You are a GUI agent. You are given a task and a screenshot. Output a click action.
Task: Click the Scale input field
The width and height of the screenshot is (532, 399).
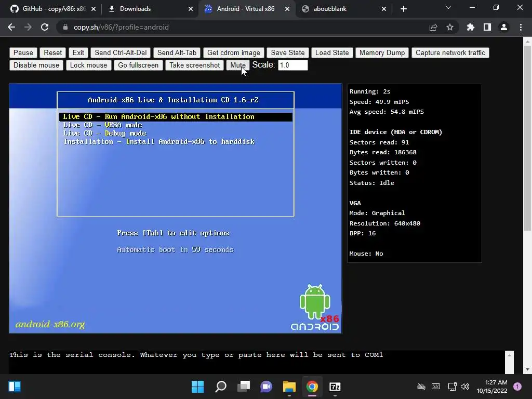[293, 65]
